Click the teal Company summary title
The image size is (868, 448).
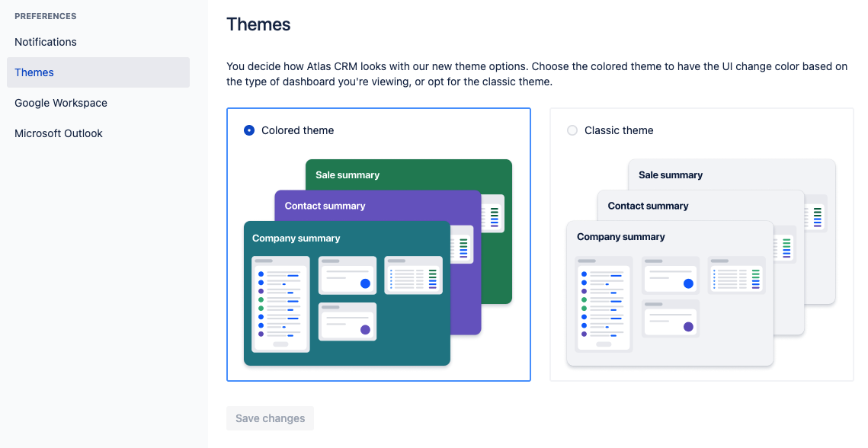296,238
